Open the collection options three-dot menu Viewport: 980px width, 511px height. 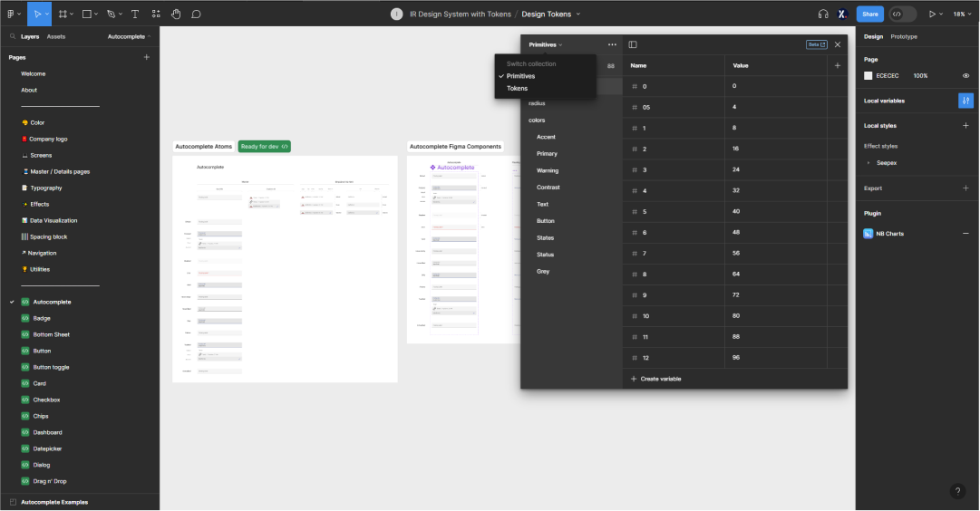(612, 44)
